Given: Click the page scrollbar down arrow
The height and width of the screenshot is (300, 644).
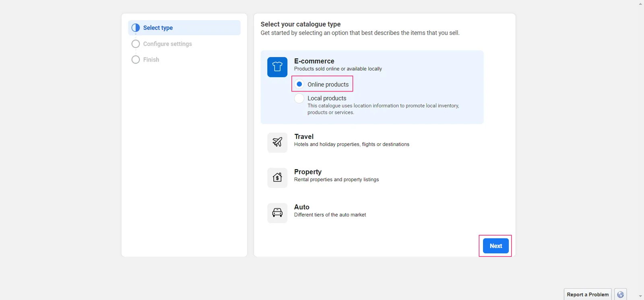Looking at the screenshot, I should (640, 296).
